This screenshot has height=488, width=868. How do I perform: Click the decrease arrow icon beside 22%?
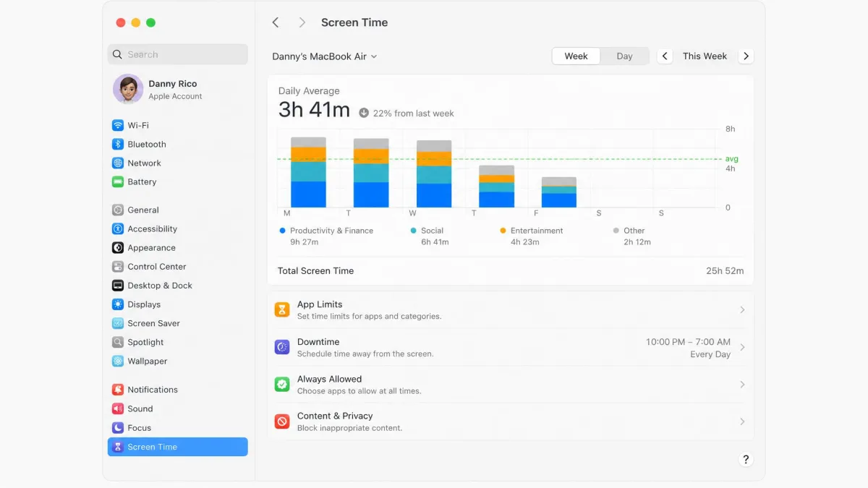(x=364, y=113)
